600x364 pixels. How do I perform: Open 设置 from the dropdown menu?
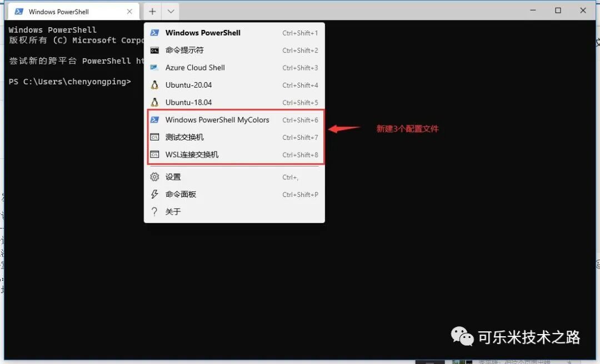pyautogui.click(x=234, y=177)
